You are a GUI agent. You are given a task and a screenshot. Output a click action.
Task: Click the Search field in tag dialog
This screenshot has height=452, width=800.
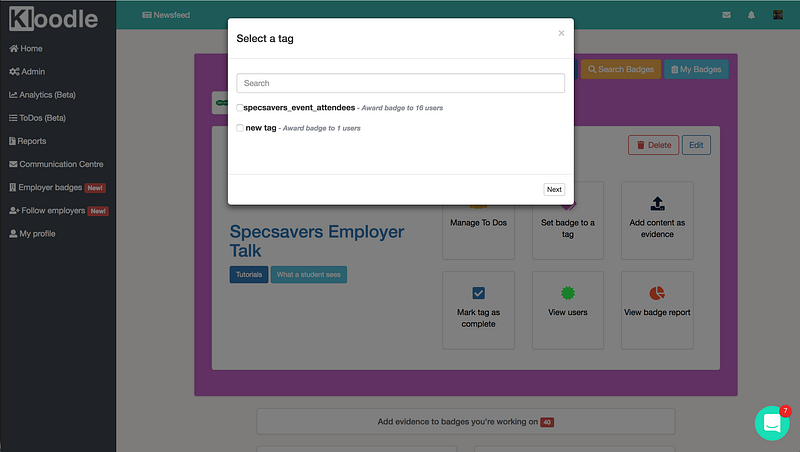pos(401,83)
